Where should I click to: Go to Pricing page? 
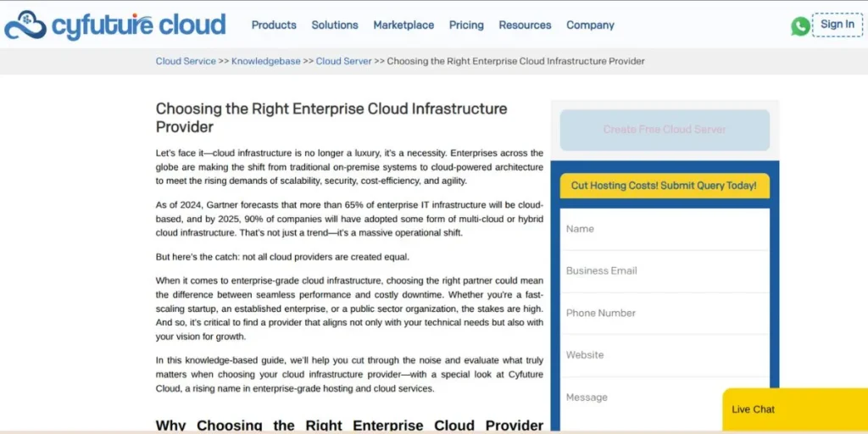point(466,25)
